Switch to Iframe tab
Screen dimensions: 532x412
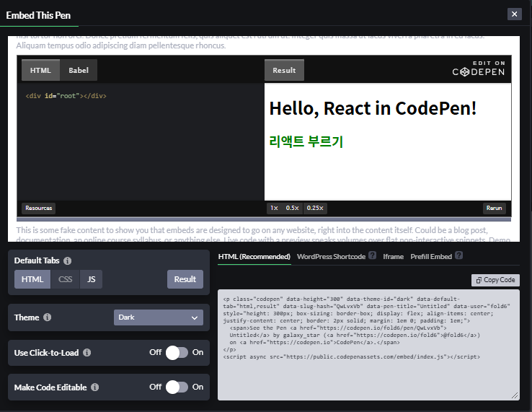393,257
